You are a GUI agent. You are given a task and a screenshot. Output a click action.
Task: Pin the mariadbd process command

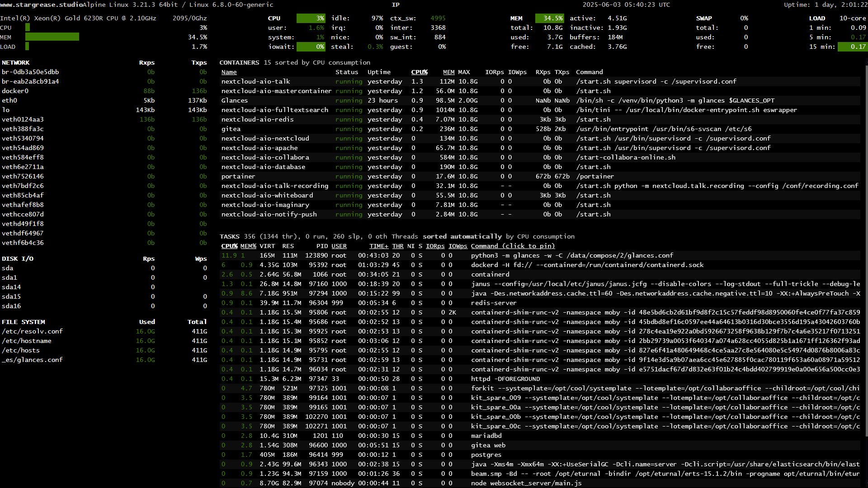tap(486, 436)
